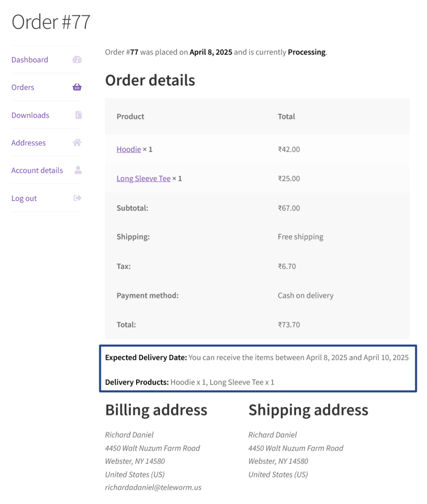Open Account details page
The width and height of the screenshot is (427, 504).
click(x=37, y=170)
